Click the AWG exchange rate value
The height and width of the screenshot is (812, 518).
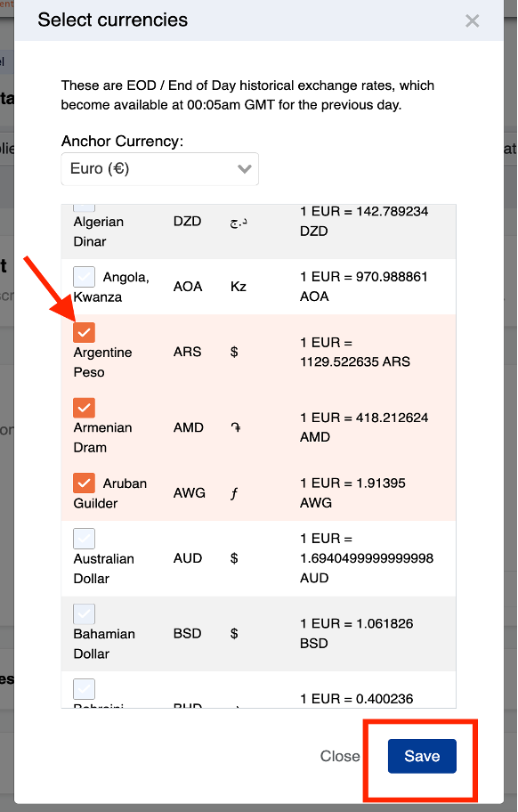coord(353,492)
